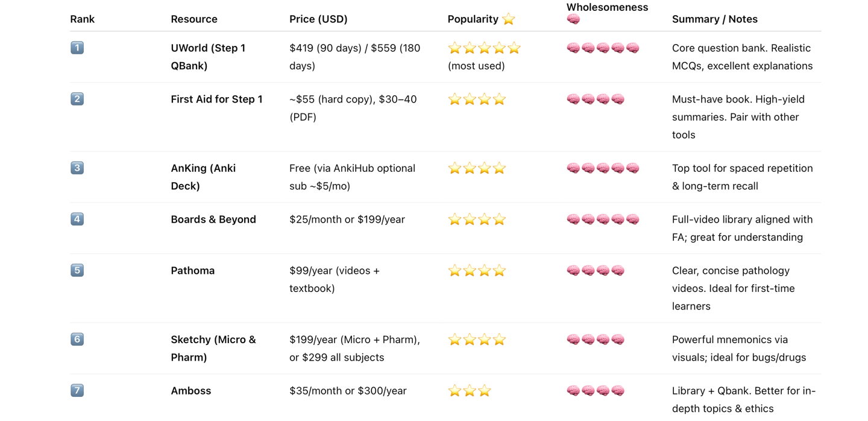This screenshot has width=868, height=421.
Task: Select the Resource column header
Action: pos(194,19)
